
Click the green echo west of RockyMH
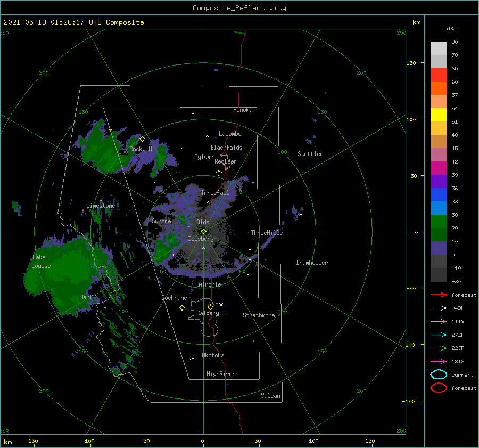104,150
